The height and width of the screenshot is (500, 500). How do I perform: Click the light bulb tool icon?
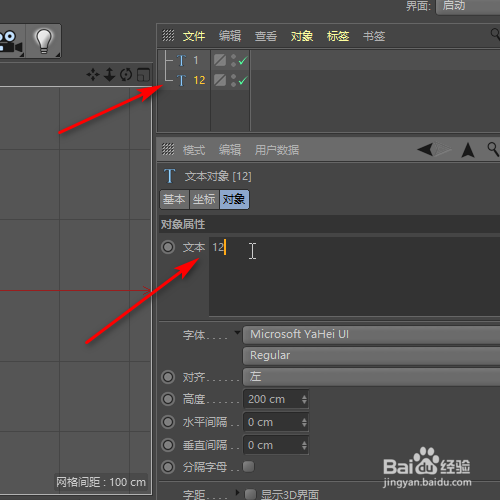click(44, 41)
